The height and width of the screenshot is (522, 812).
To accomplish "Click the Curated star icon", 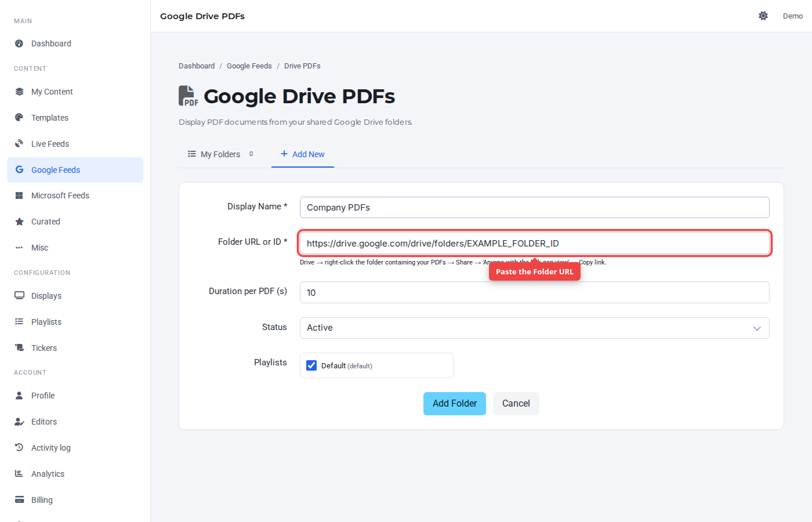I will pos(19,222).
